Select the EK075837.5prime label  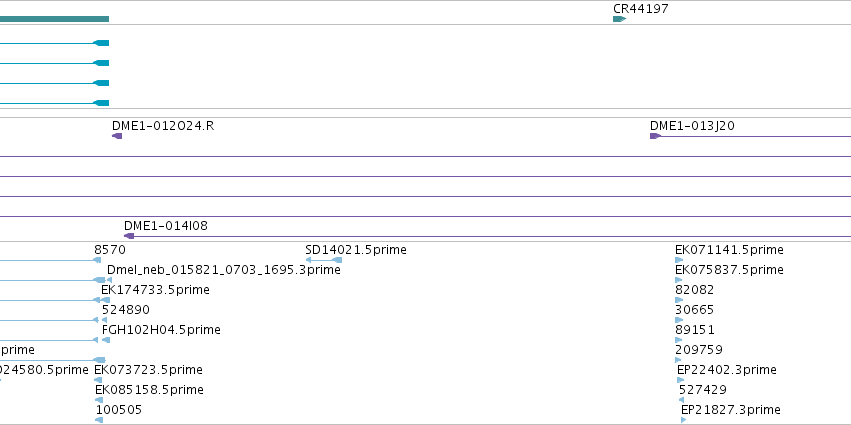tap(729, 270)
